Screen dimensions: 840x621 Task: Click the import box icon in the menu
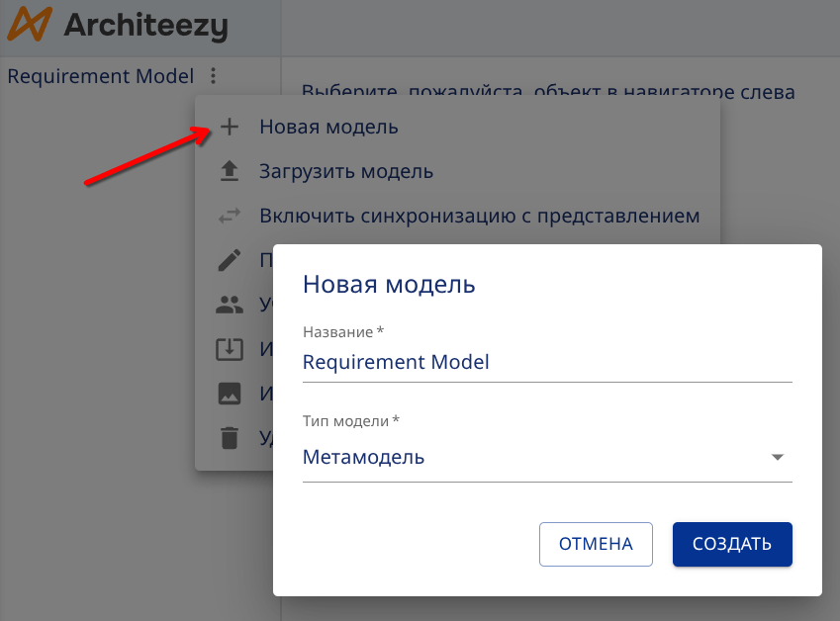coord(230,348)
